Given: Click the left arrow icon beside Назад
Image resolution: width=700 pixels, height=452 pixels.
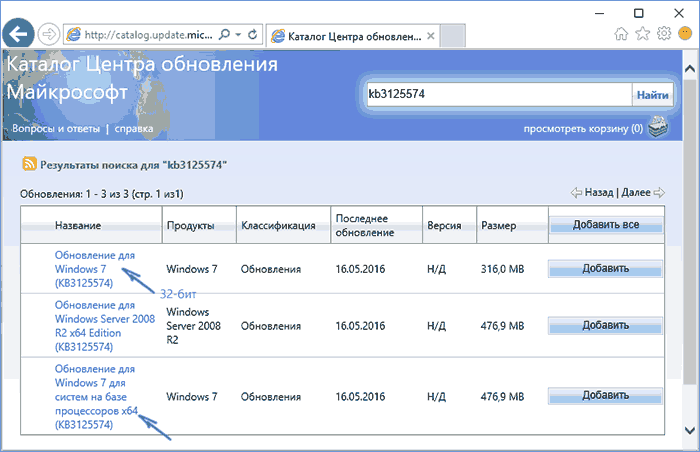Looking at the screenshot, I should [x=576, y=193].
